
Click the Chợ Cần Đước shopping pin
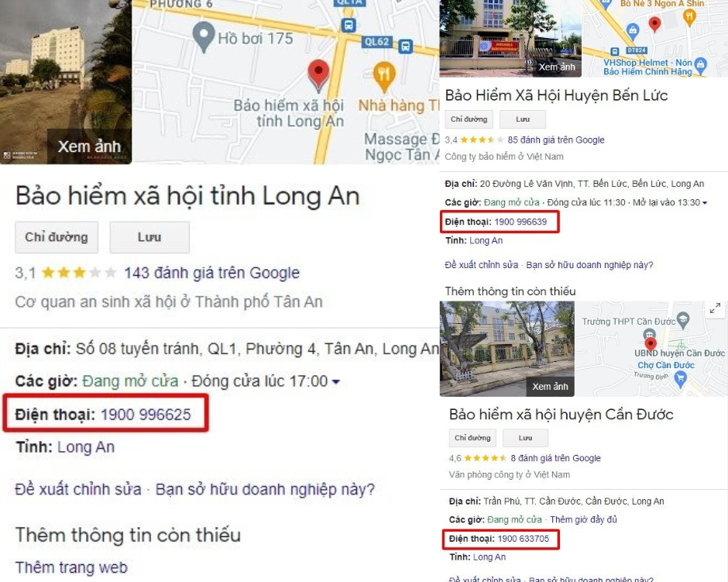(680, 380)
